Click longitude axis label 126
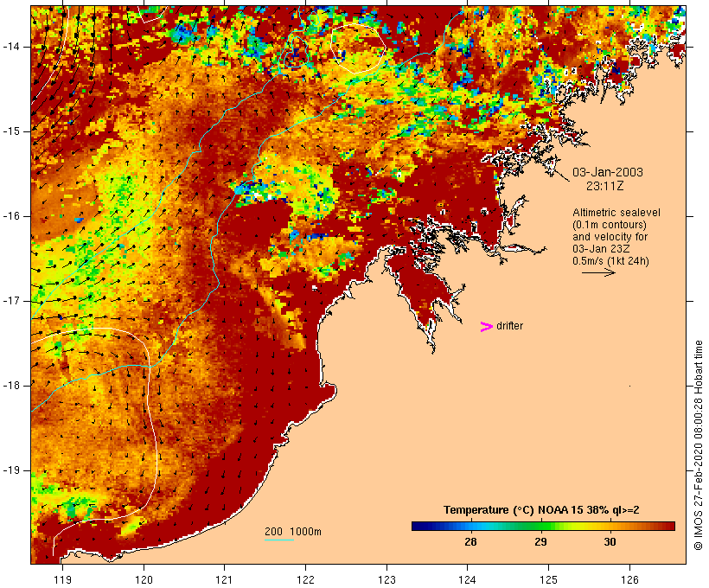 tap(629, 579)
